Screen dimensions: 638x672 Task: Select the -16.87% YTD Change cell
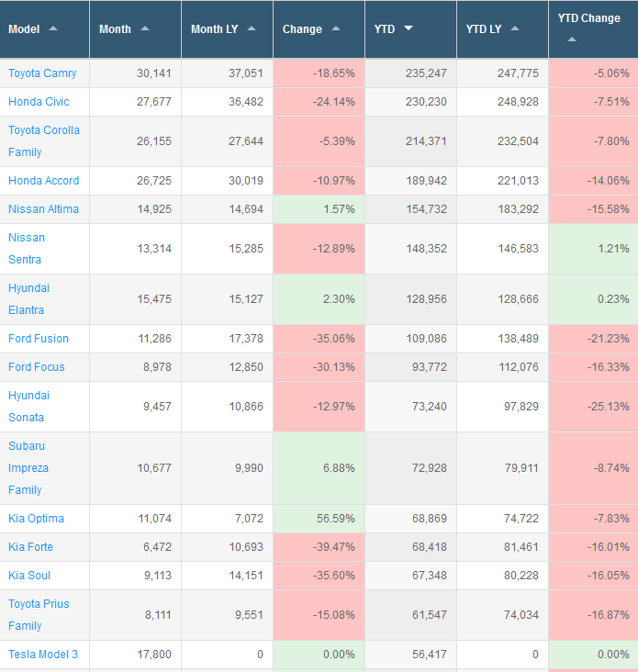593,614
